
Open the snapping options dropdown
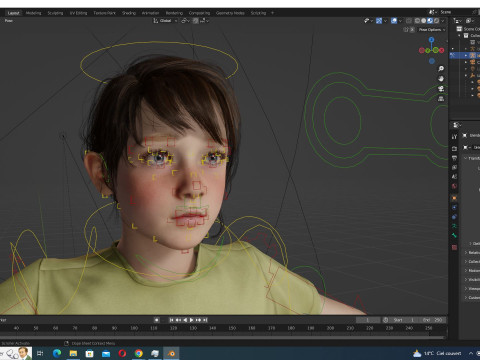pos(204,21)
